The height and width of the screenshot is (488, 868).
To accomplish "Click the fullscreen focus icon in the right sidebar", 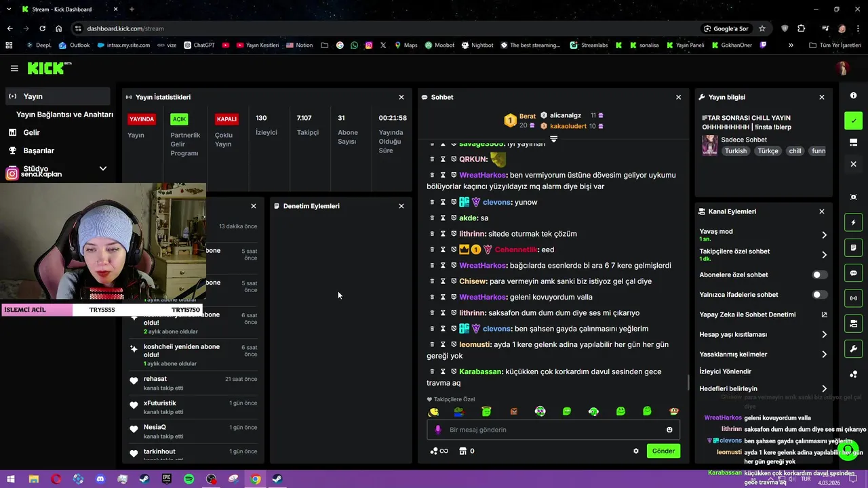I will [853, 197].
